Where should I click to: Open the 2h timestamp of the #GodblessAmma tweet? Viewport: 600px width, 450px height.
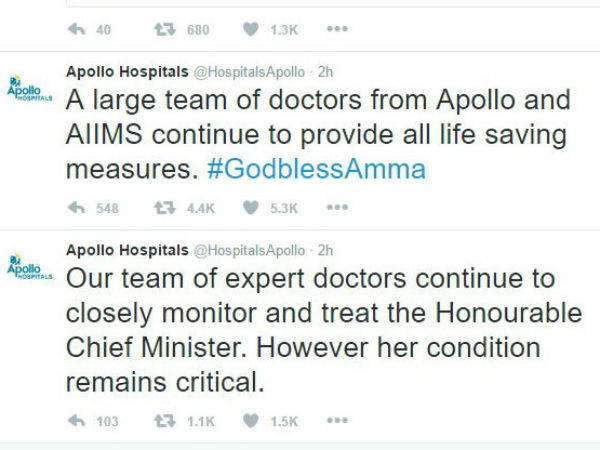tap(325, 72)
